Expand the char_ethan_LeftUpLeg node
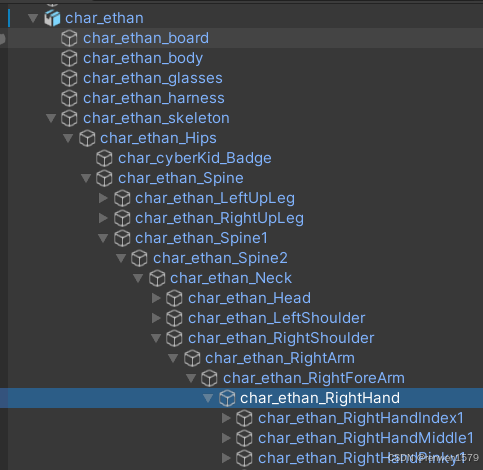 click(103, 198)
